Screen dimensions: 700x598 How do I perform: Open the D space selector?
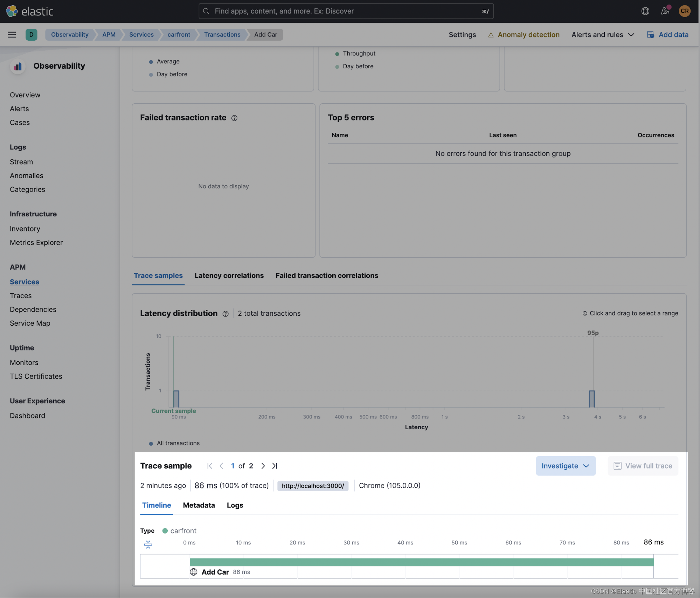[31, 34]
